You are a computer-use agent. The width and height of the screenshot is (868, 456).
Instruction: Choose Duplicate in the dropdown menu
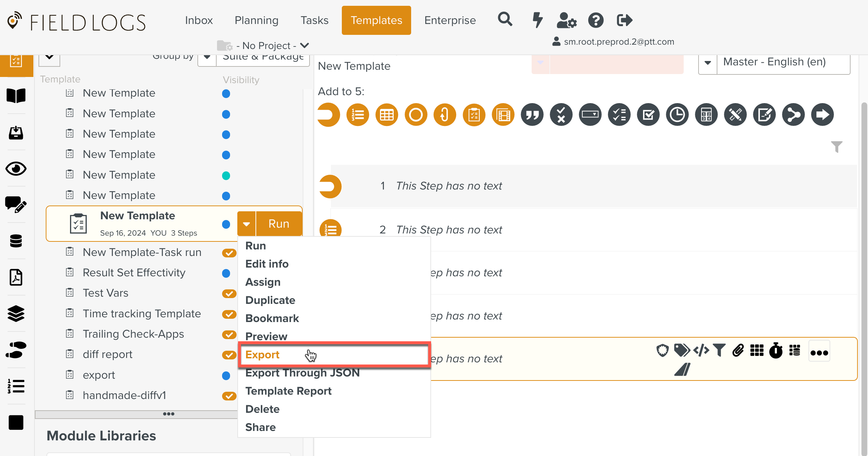(x=270, y=300)
